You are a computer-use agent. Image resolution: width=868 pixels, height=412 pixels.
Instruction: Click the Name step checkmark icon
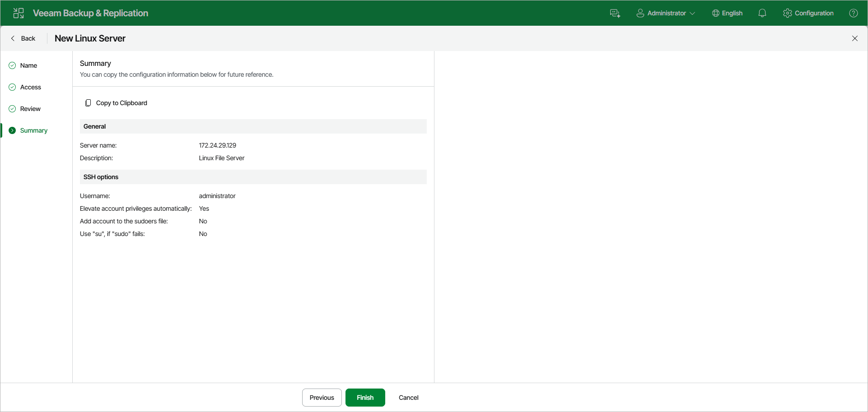click(x=12, y=65)
